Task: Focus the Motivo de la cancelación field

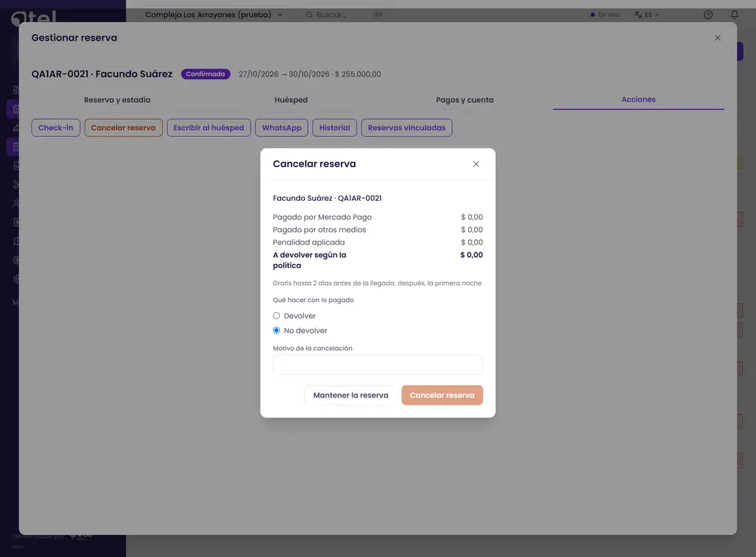Action: [x=377, y=365]
